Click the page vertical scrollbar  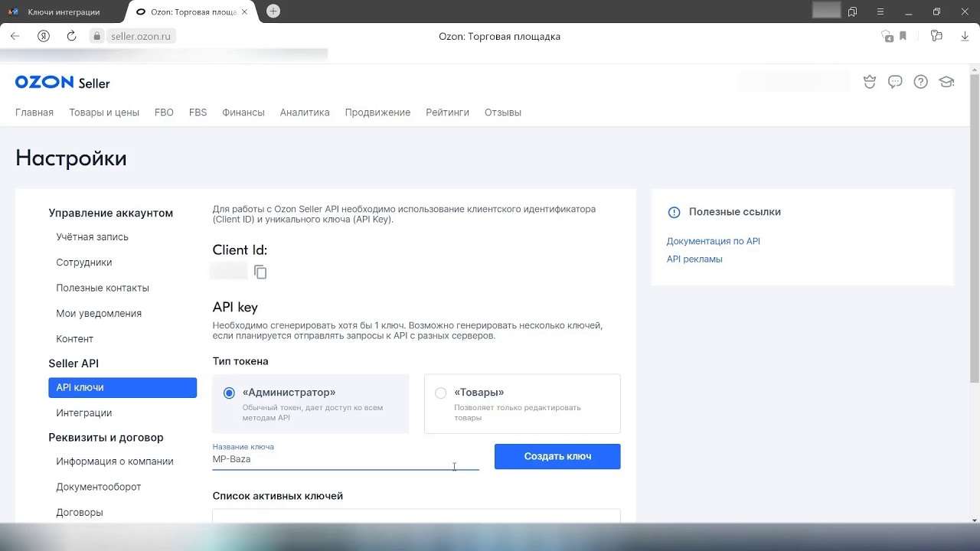tap(975, 230)
